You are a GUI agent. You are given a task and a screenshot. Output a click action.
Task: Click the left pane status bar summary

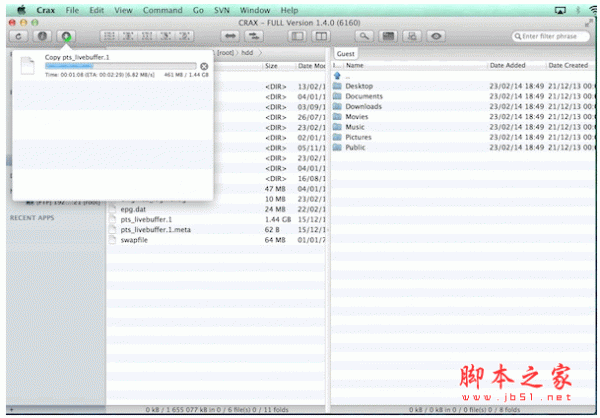point(217,410)
